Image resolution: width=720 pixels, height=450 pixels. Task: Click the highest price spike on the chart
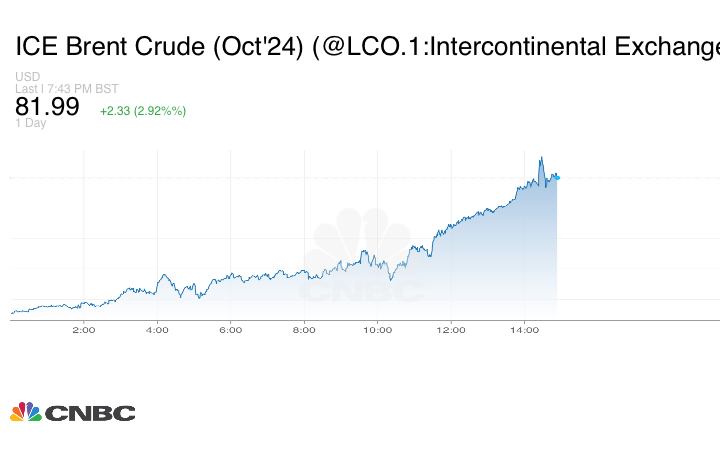(541, 158)
